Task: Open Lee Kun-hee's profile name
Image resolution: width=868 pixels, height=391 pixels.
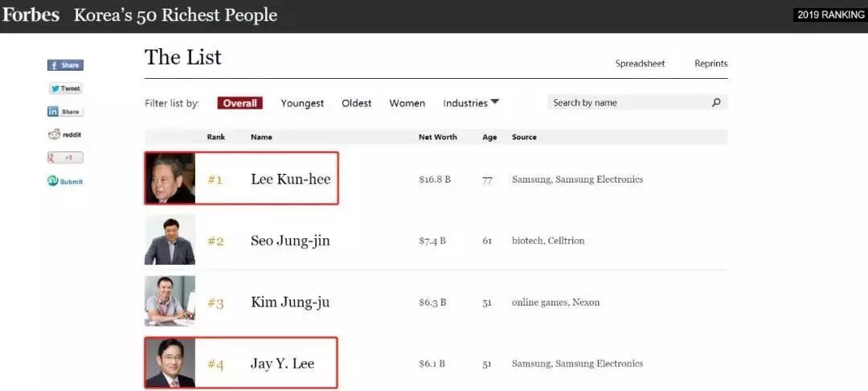Action: (291, 179)
